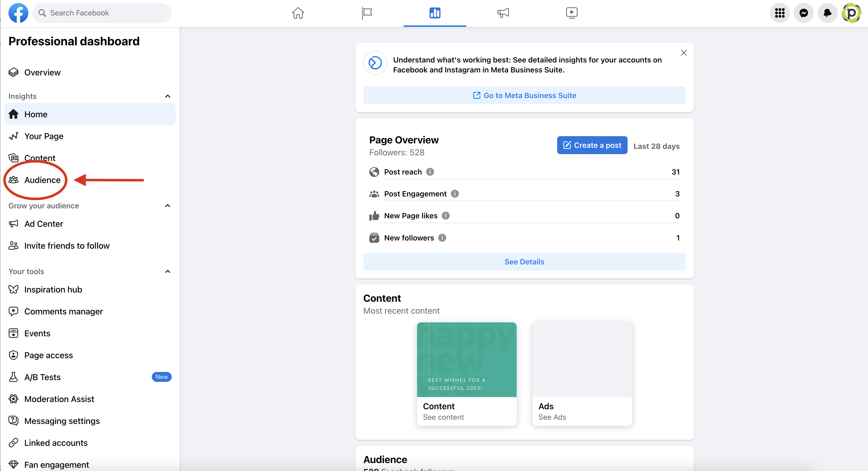Open the nine-dot menu grid icon
Screen dimensions: 868x471
tap(780, 13)
